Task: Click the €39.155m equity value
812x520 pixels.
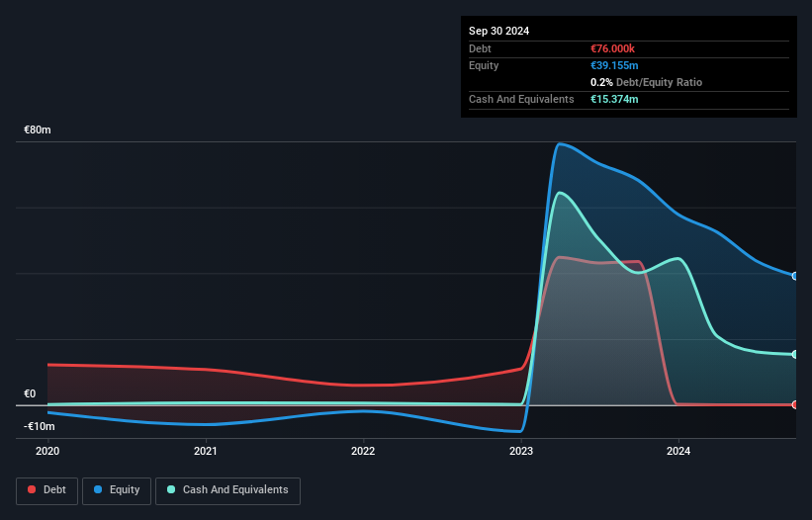Action: pos(614,65)
